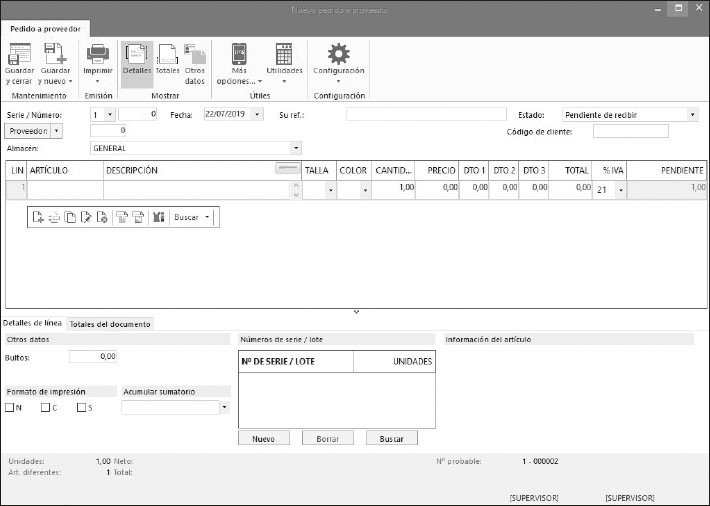Enable the S print format checkbox

[x=81, y=407]
